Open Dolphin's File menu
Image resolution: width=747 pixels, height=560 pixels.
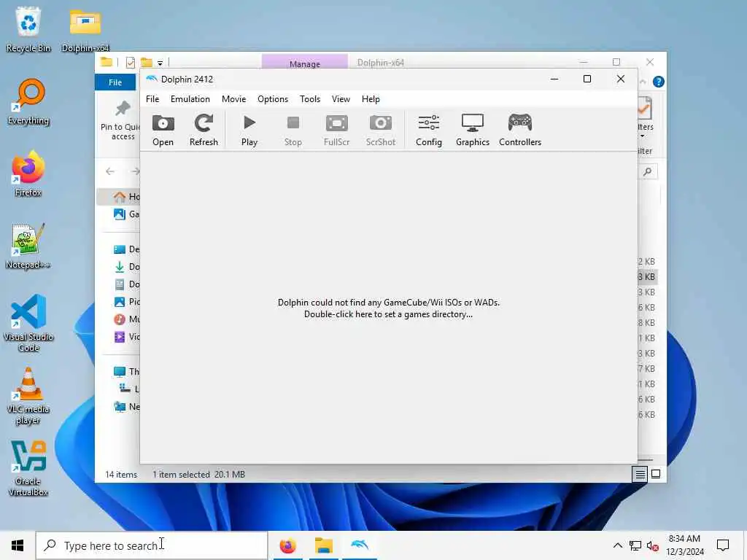[x=152, y=99]
